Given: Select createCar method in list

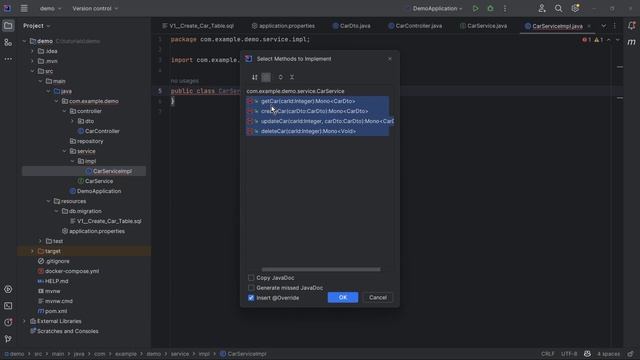Looking at the screenshot, I should point(318,111).
